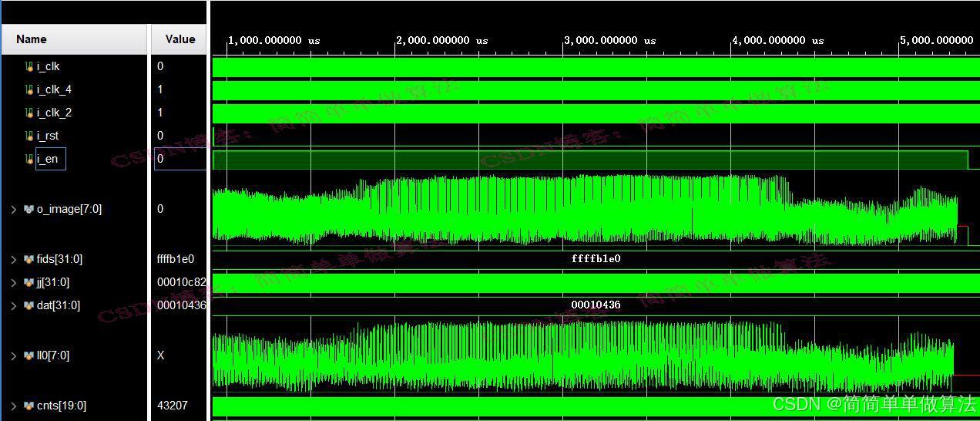
Task: Click the cnts bus icon
Action: [29, 406]
